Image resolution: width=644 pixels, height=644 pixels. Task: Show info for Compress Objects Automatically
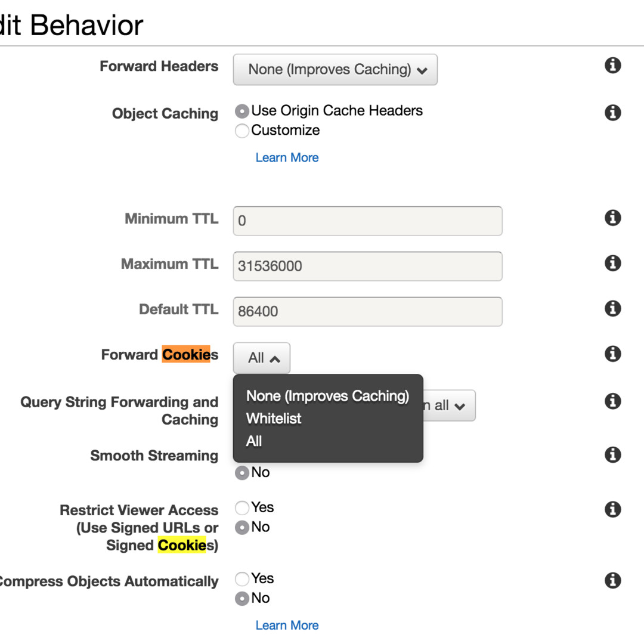(x=612, y=580)
